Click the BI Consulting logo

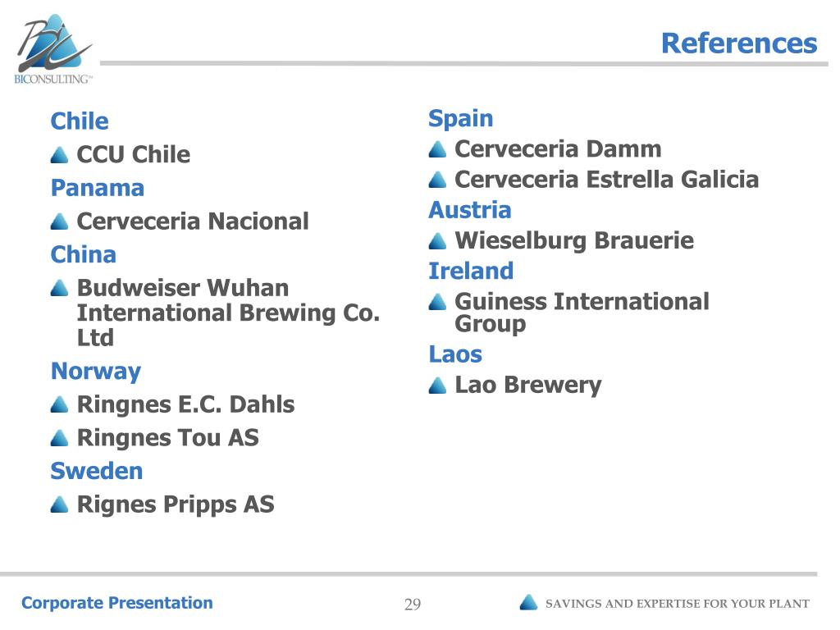tap(53, 49)
